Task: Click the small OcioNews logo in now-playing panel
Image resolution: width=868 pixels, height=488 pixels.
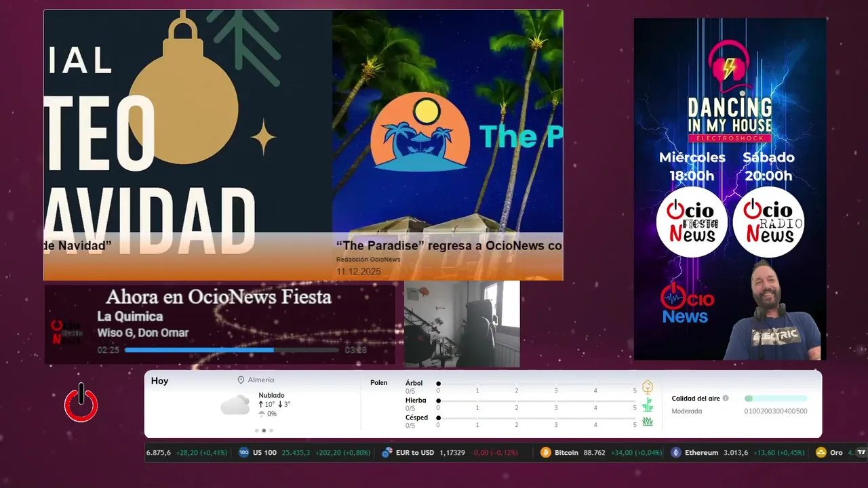Action: tap(67, 331)
